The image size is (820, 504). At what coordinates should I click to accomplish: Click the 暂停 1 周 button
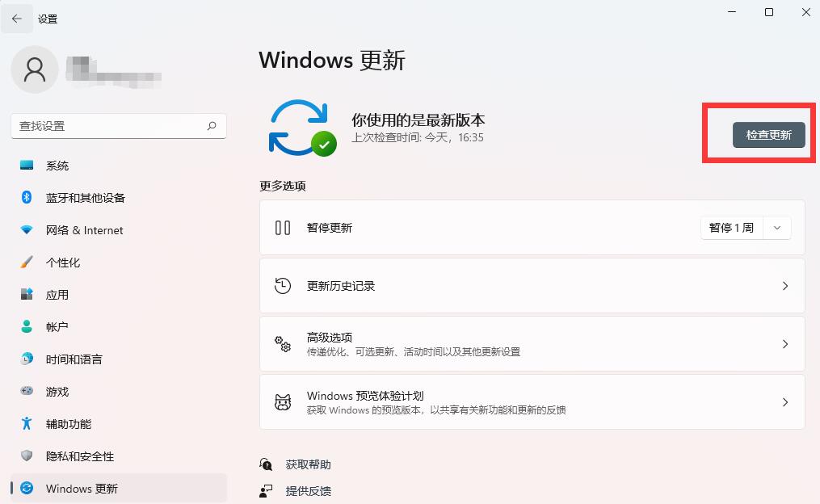(x=732, y=228)
